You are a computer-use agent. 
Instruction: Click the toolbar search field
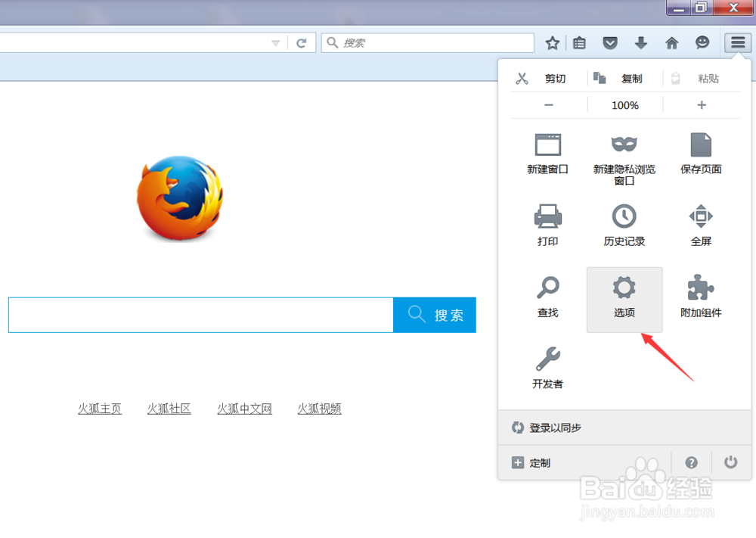[x=428, y=43]
